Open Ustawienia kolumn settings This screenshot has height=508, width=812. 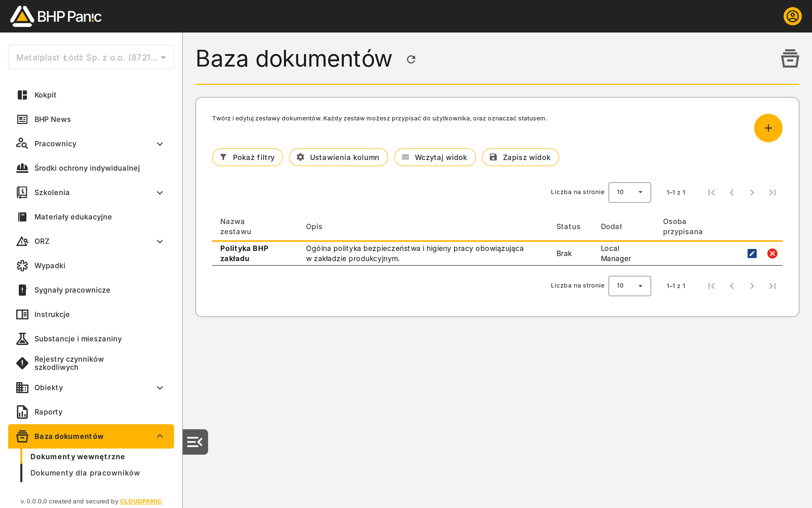tap(339, 157)
